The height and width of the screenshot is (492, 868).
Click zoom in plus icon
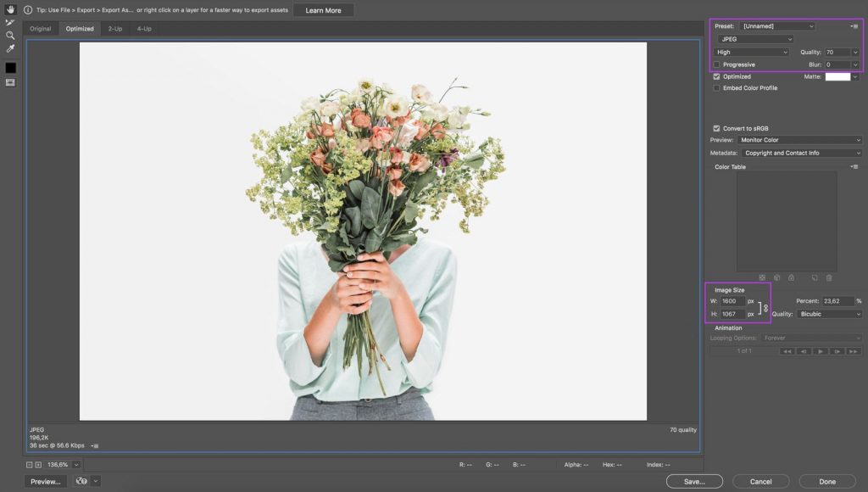(38, 465)
